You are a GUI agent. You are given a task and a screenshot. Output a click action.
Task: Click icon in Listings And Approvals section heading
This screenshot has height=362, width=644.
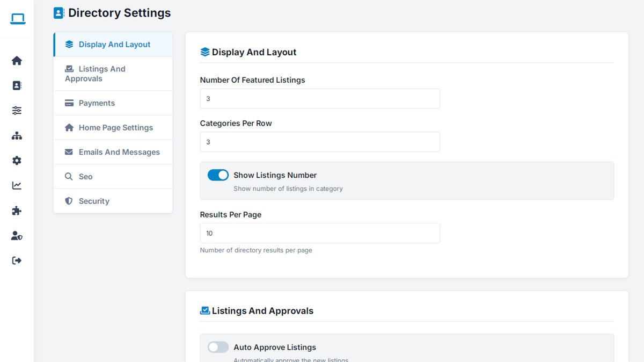(x=205, y=310)
